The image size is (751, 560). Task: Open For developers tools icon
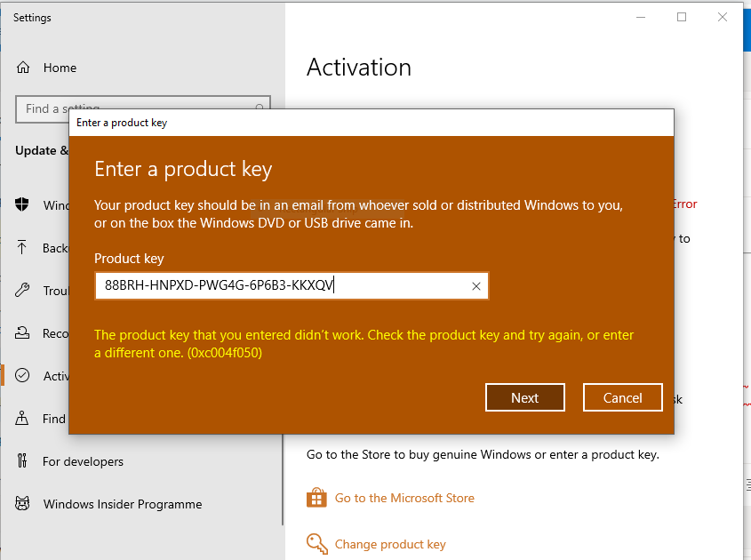(x=22, y=460)
